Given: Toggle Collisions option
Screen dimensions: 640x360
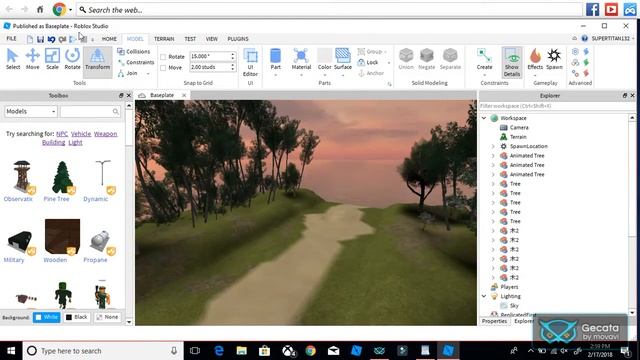Looking at the screenshot, I should (x=133, y=51).
